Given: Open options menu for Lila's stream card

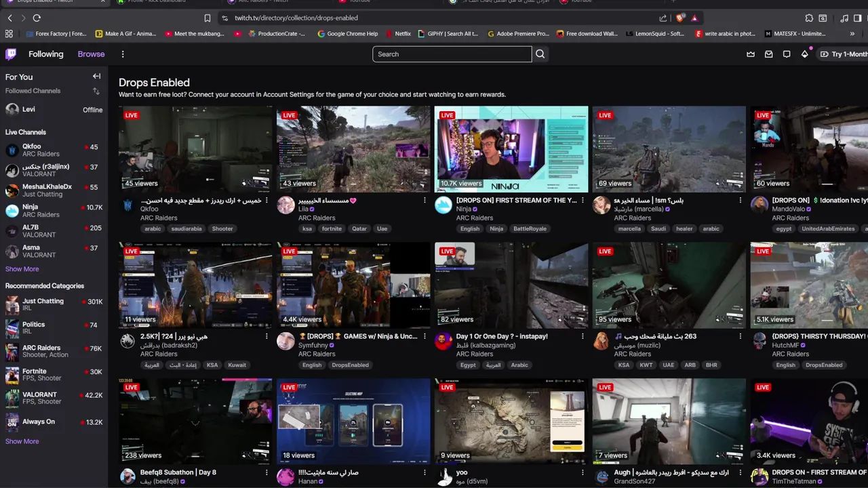Looking at the screenshot, I should (425, 201).
